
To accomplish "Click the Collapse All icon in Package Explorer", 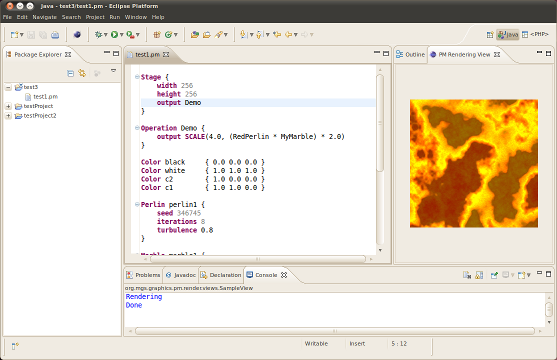I will coord(70,74).
